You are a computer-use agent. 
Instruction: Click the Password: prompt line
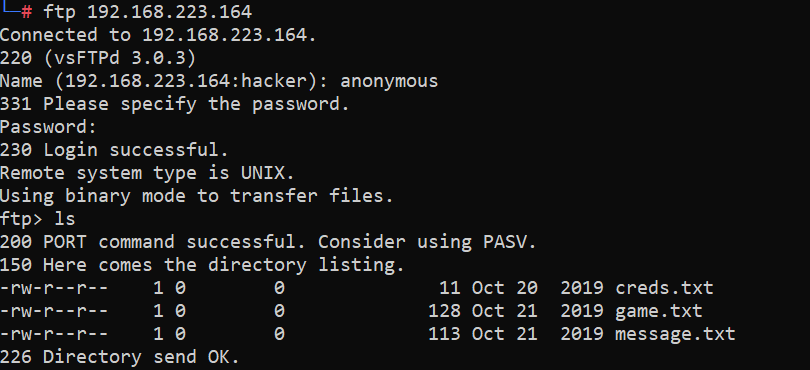coord(48,127)
